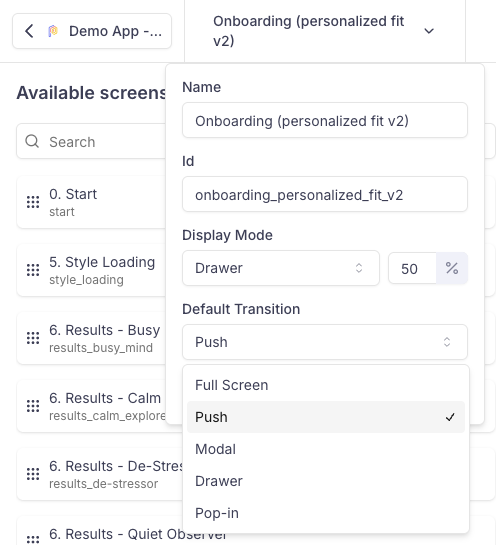This screenshot has height=545, width=496.
Task: Click the Name input field
Action: [x=325, y=120]
